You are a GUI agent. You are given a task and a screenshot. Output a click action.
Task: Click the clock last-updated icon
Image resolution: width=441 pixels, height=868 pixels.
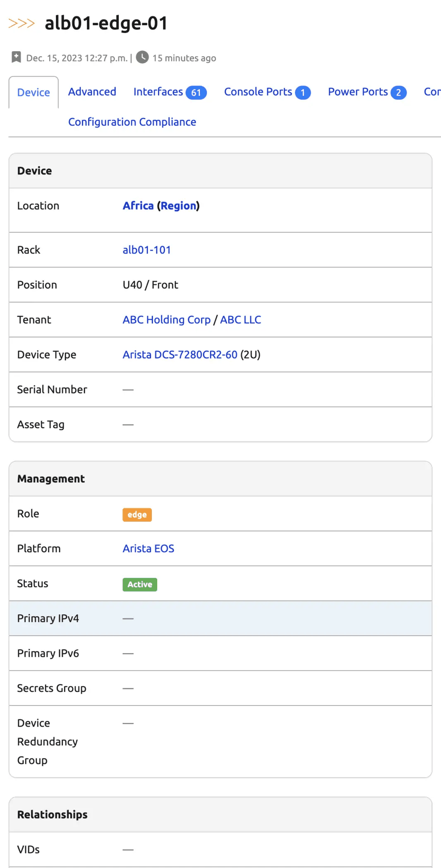tap(142, 57)
